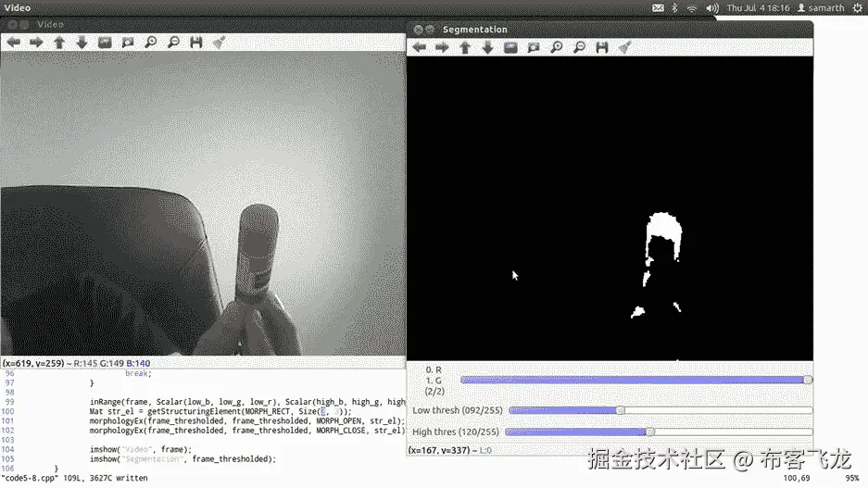Zoom in on the Segmentation image
Image resolution: width=868 pixels, height=488 pixels.
coord(557,47)
